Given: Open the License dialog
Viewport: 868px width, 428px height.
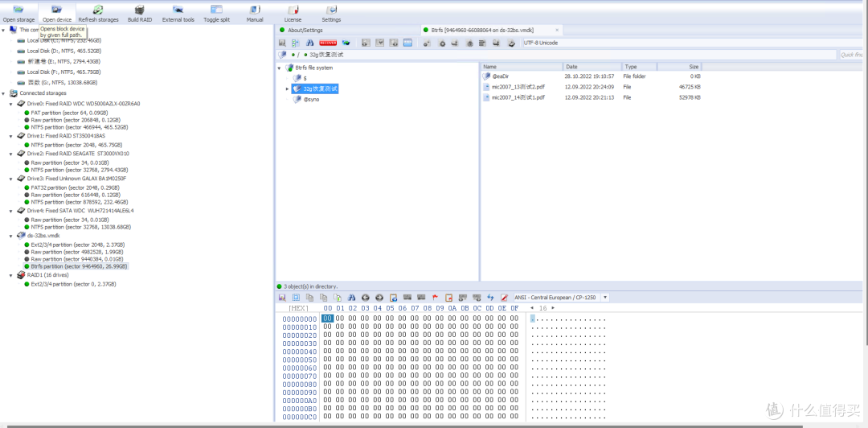Looking at the screenshot, I should pyautogui.click(x=293, y=14).
